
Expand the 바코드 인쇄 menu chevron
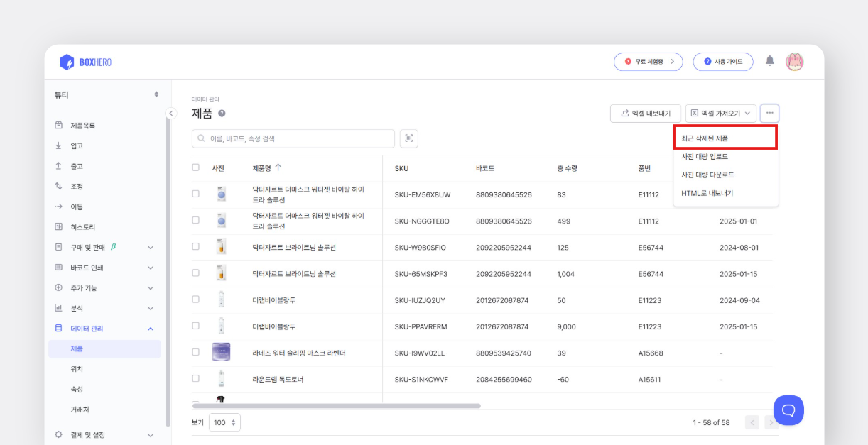click(x=151, y=268)
